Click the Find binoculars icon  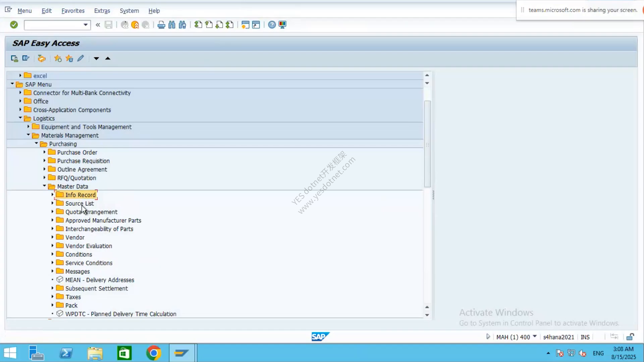[172, 25]
